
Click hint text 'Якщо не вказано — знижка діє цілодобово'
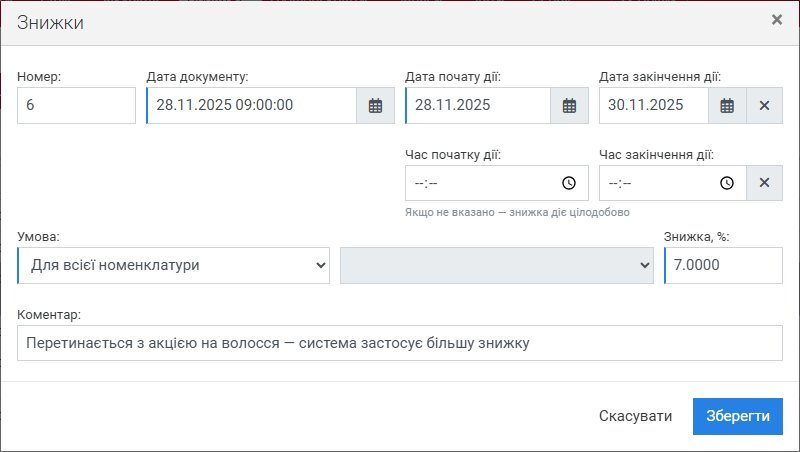(517, 212)
